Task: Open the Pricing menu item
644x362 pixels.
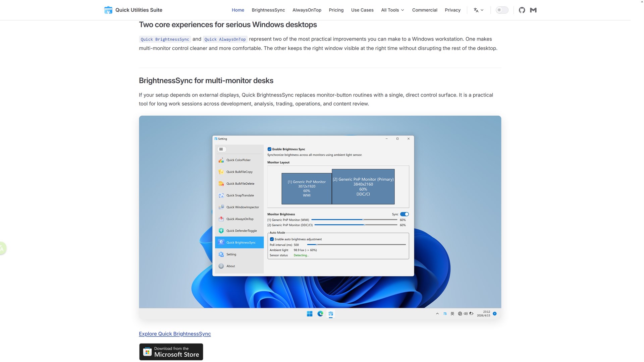Action: pyautogui.click(x=336, y=10)
